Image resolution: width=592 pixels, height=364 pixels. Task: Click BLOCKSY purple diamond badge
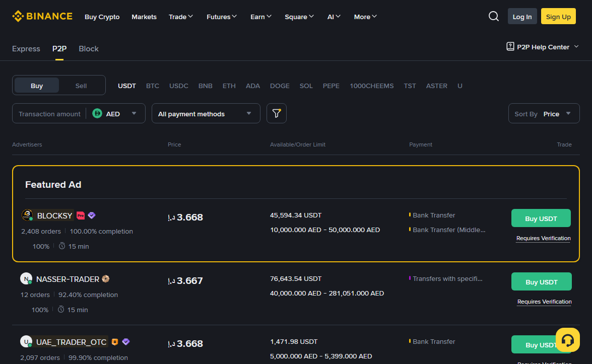tap(91, 215)
